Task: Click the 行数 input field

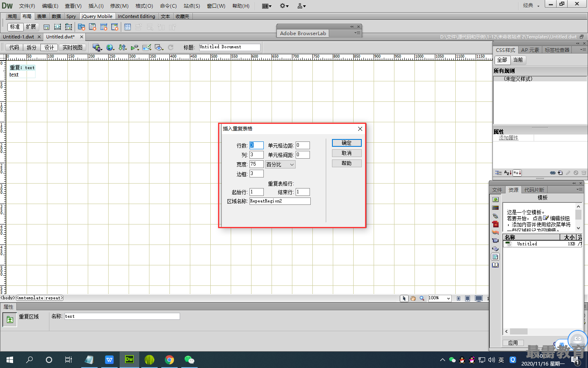Action: [256, 145]
